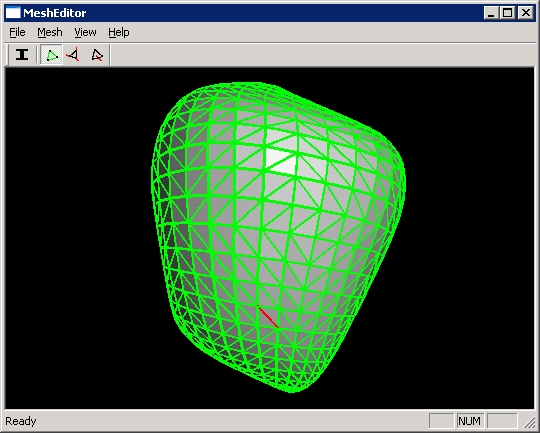Minimize the MeshEditor window

pos(491,13)
